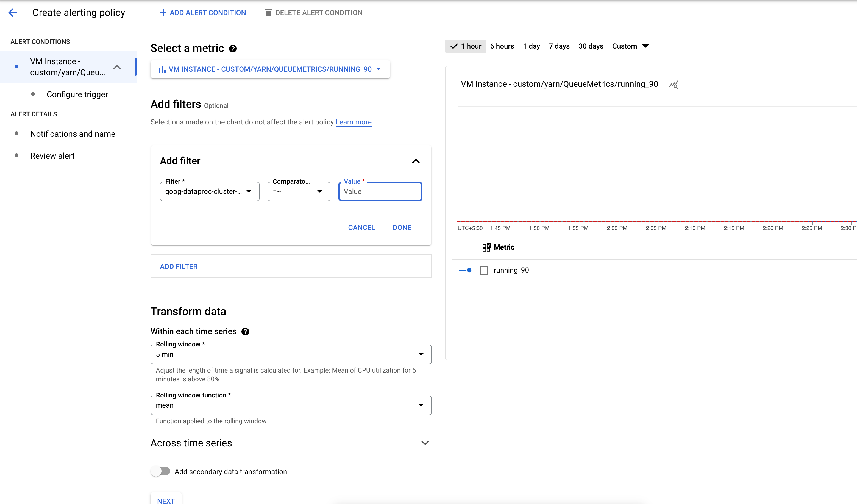Click the Select a metric help icon

[x=233, y=49]
